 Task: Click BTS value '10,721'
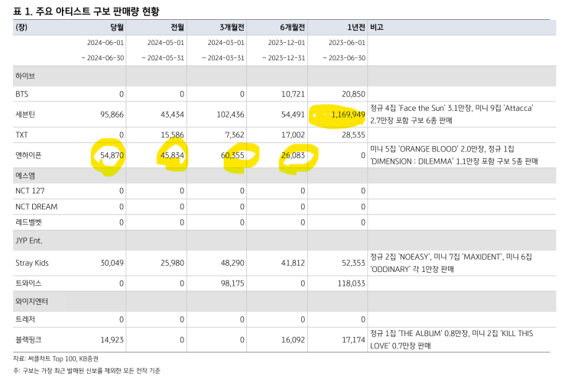293,94
